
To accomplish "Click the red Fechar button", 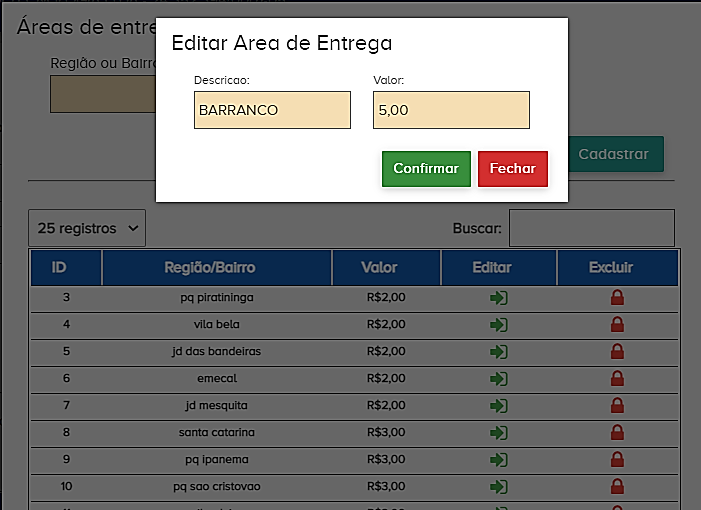I will click(x=512, y=169).
